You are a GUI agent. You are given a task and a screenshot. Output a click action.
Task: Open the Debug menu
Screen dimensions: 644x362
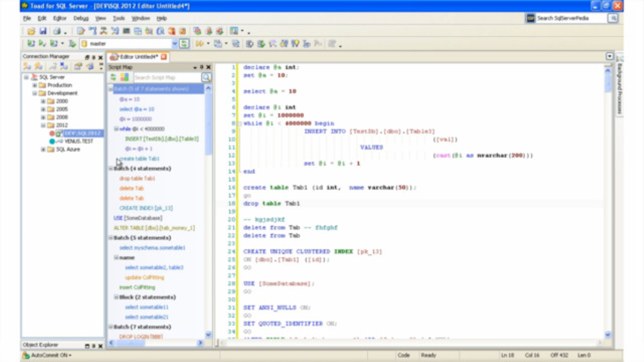80,18
